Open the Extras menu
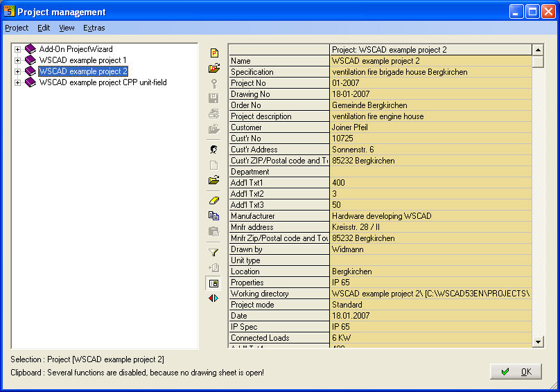Image resolution: width=560 pixels, height=392 pixels. [94, 28]
